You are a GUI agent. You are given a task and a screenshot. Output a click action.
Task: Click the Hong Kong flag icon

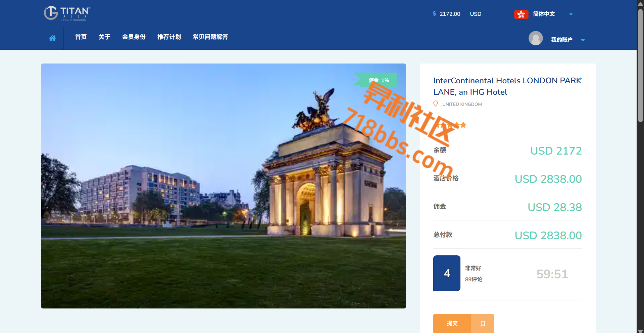click(x=521, y=14)
